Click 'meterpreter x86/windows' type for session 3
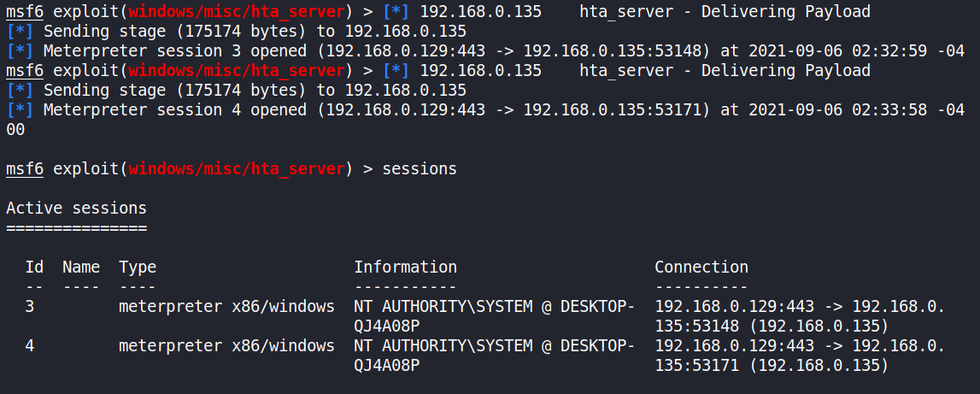Screen dimensions: 980x394 tap(227, 307)
